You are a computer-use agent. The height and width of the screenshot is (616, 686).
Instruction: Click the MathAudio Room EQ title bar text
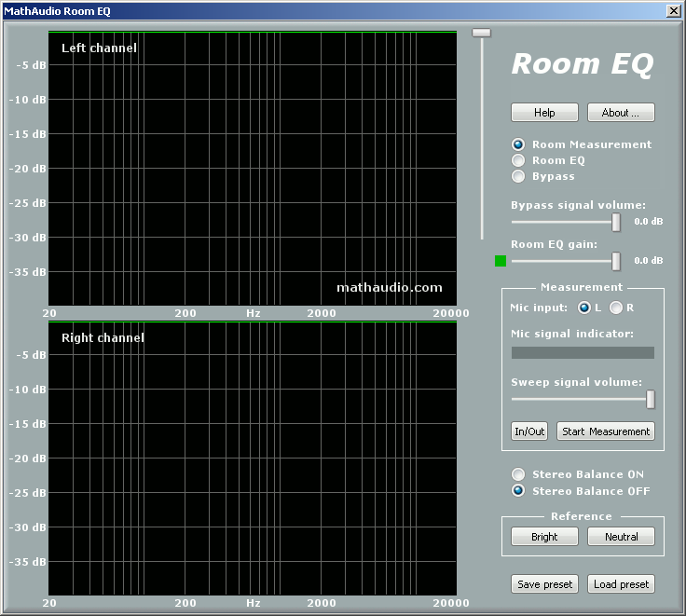[x=57, y=11]
